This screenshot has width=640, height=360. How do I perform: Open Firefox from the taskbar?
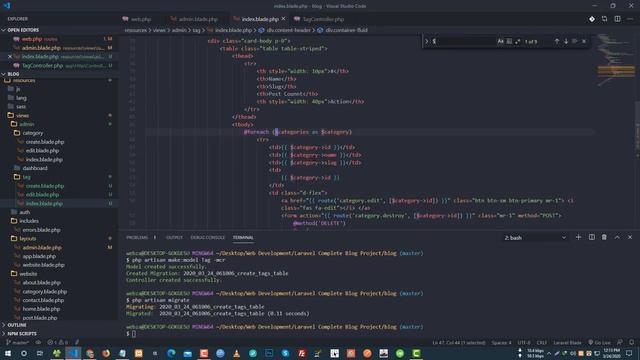106,353
